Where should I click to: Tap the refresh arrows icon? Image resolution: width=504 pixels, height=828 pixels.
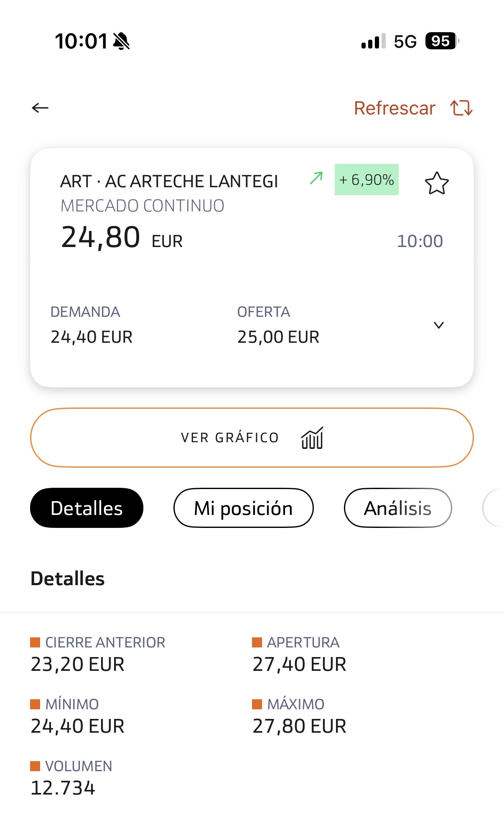click(x=461, y=108)
